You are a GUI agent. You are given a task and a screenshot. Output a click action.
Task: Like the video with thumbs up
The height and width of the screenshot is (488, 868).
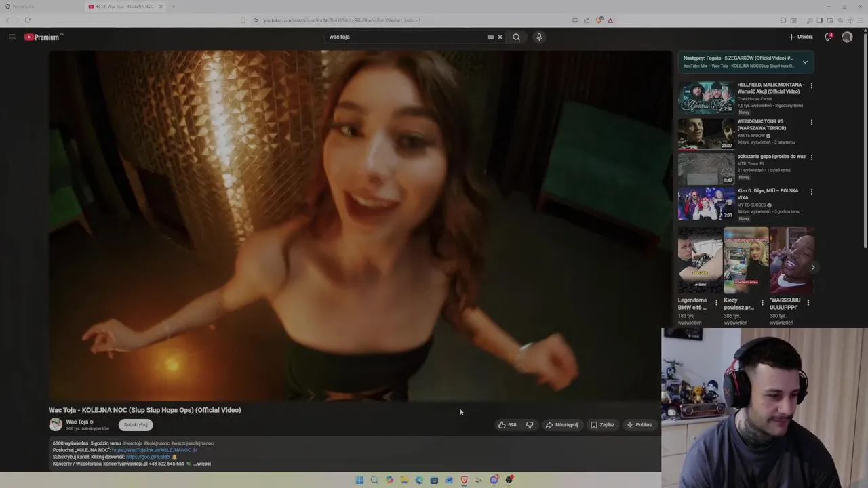[507, 425]
